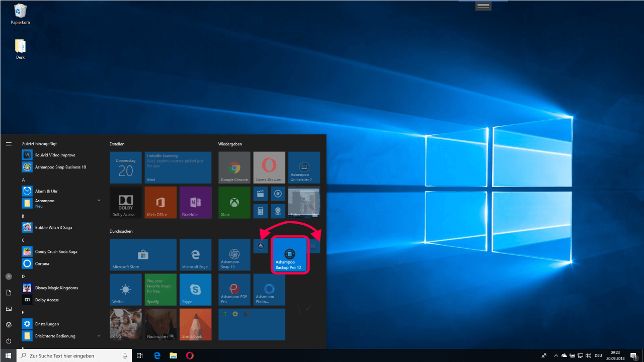Click the letter A header in app list
The height and width of the screenshot is (362, 644).
(23, 179)
